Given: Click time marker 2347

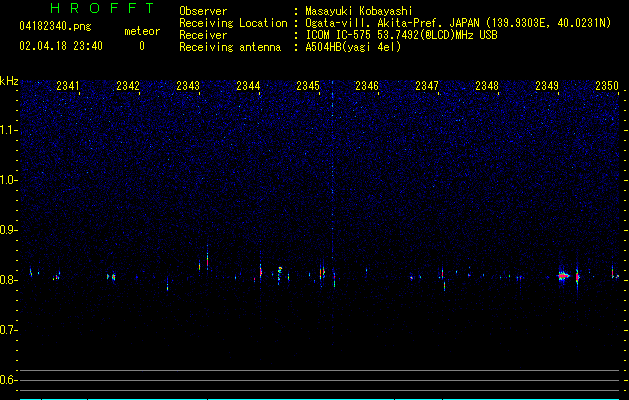Looking at the screenshot, I should 427,86.
